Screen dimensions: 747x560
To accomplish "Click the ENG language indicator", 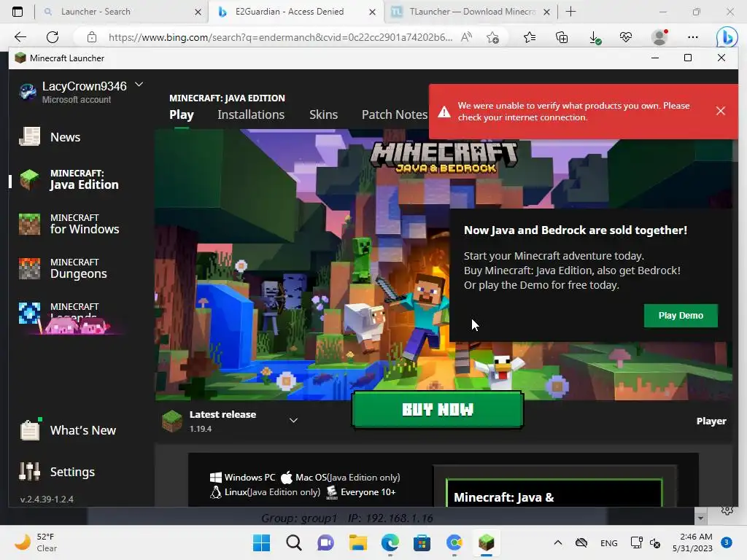I will point(609,542).
